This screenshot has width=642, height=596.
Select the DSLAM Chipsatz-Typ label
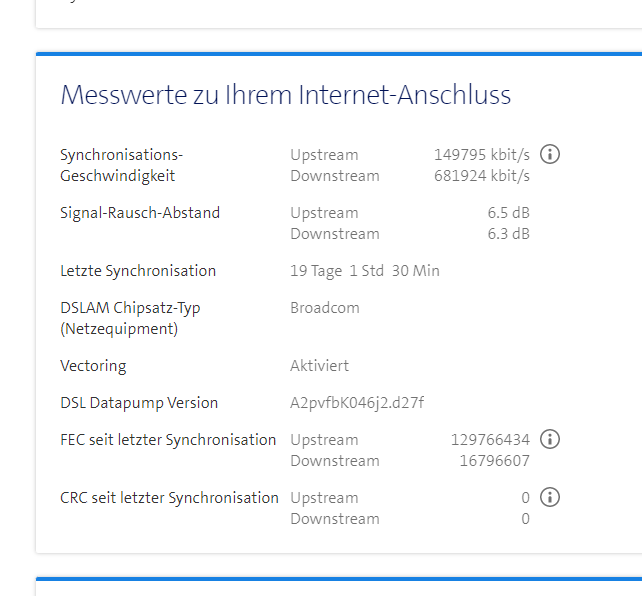tap(130, 318)
